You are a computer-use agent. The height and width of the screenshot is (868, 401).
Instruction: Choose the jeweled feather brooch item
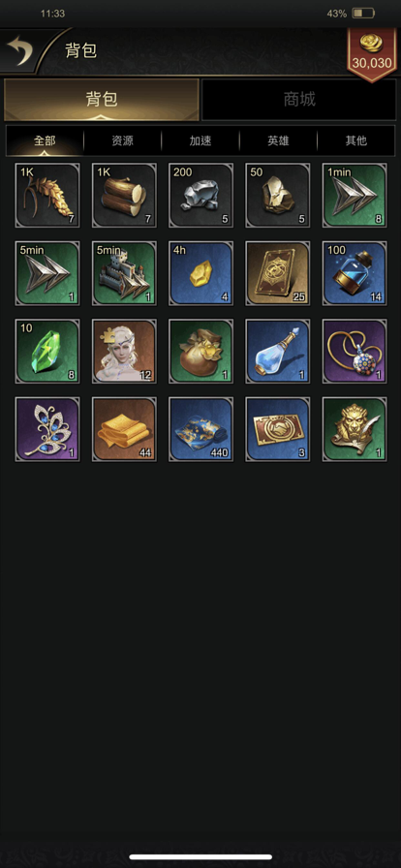click(47, 429)
